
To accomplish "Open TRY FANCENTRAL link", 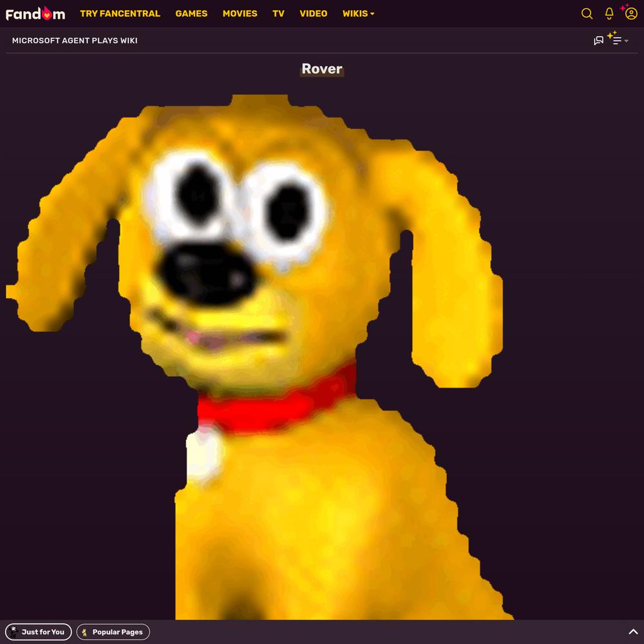I will [120, 14].
